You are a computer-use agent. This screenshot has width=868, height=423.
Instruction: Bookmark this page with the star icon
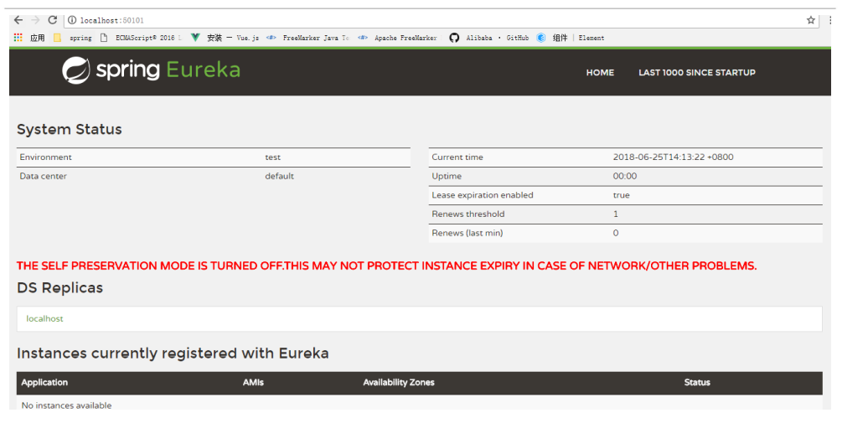810,20
